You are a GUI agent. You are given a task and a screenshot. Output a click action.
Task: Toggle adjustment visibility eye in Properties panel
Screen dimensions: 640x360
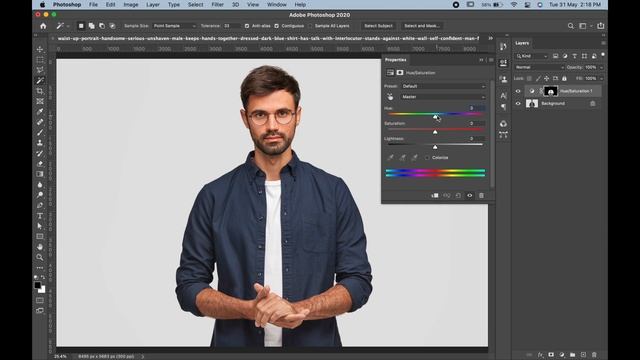tap(470, 196)
